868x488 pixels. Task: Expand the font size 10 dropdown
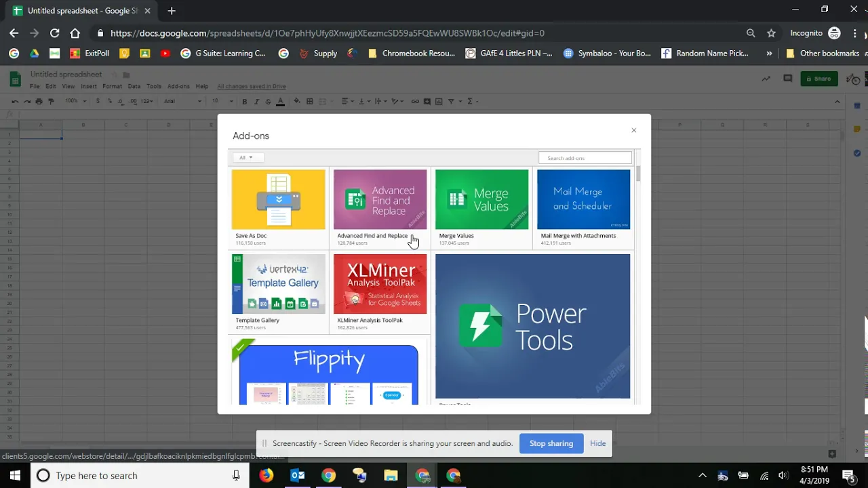point(222,101)
